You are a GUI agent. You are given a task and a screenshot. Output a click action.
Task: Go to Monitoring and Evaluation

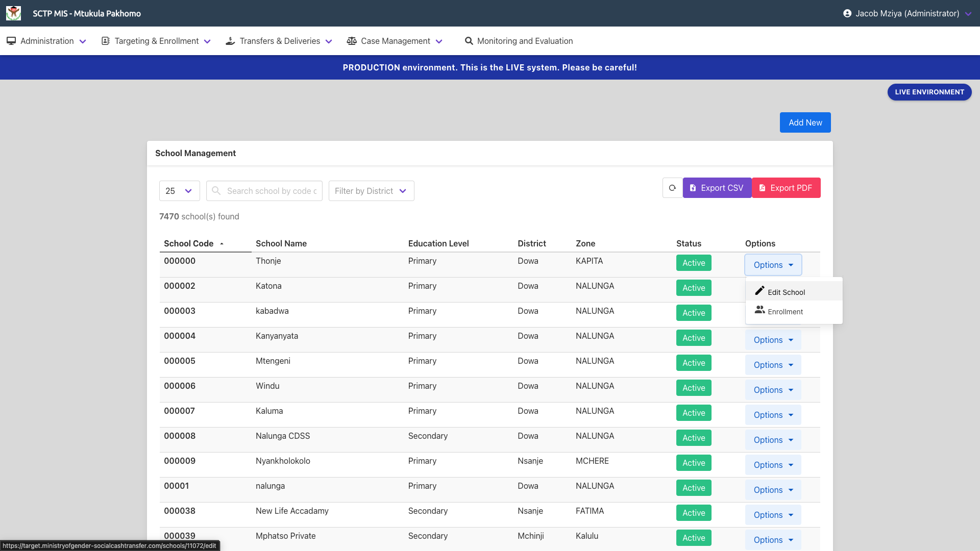coord(519,41)
